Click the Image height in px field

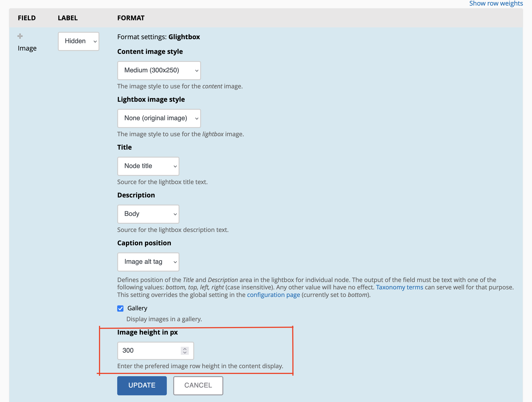point(149,351)
